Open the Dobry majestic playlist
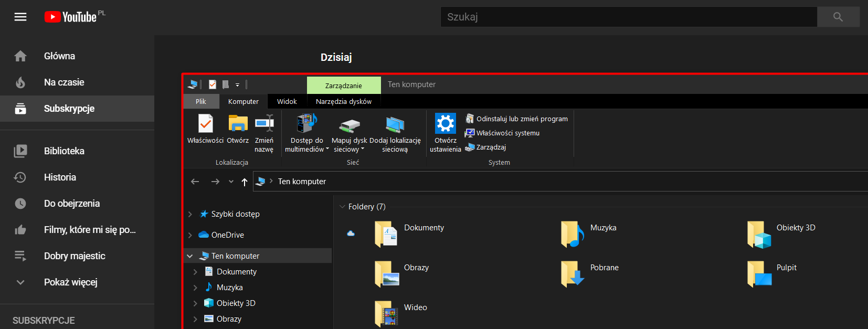Viewport: 868px width, 329px height. [x=77, y=256]
